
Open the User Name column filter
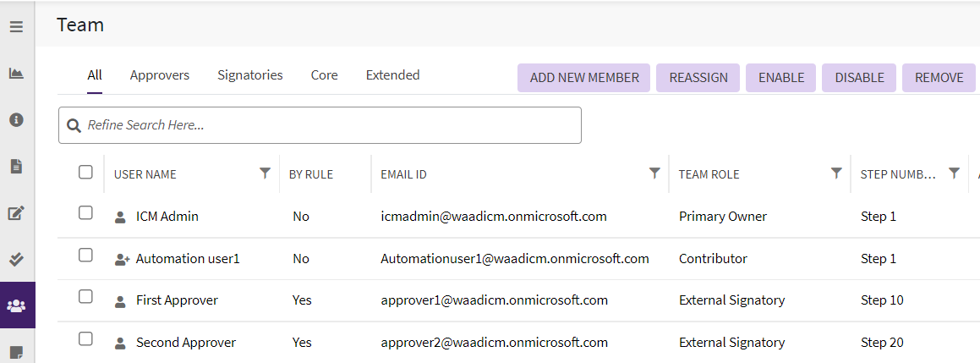[x=265, y=173]
